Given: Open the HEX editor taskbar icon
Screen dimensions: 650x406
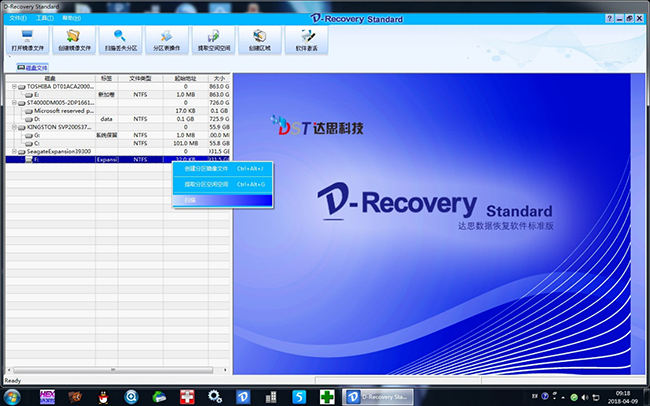Looking at the screenshot, I should [47, 397].
